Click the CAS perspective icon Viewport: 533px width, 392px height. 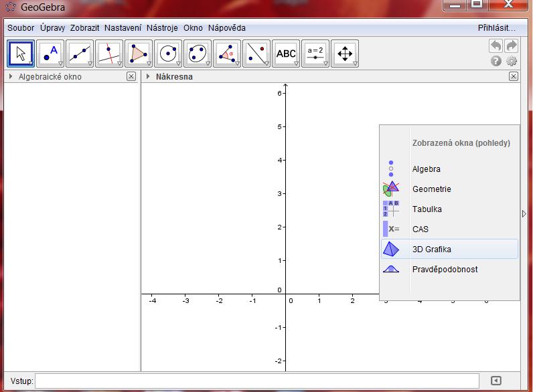[x=391, y=229]
